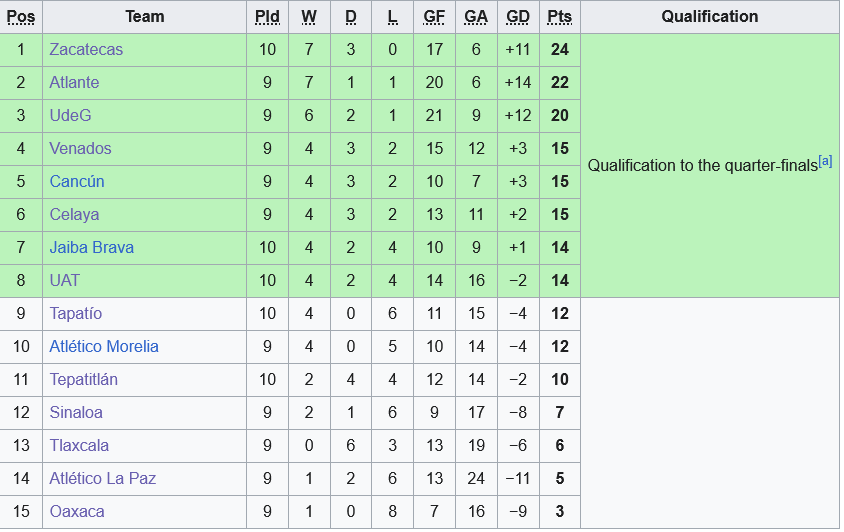Click the Pts column header
844x532 pixels.
(x=559, y=17)
